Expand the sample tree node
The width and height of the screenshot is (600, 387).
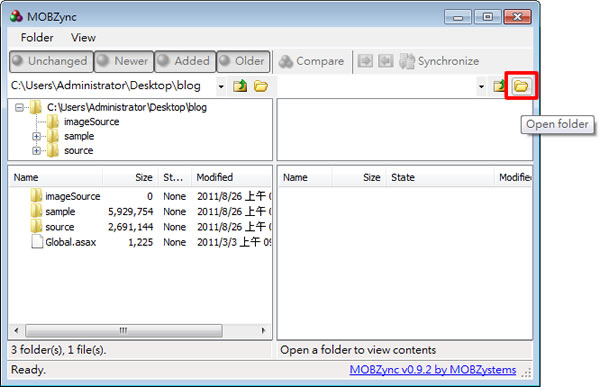pos(36,136)
